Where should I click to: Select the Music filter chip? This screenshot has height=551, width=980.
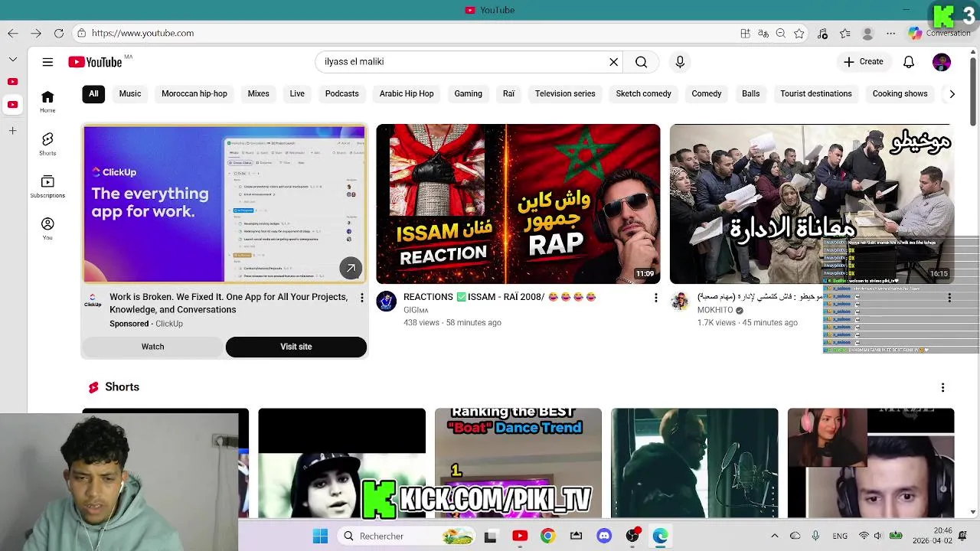tap(130, 93)
